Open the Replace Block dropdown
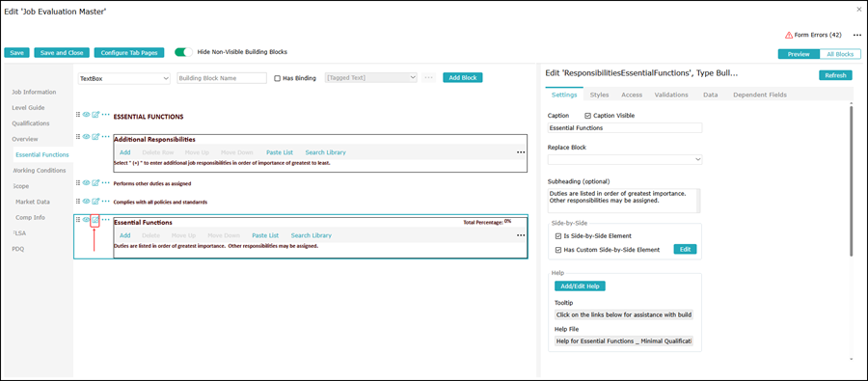This screenshot has width=868, height=381. tap(625, 159)
